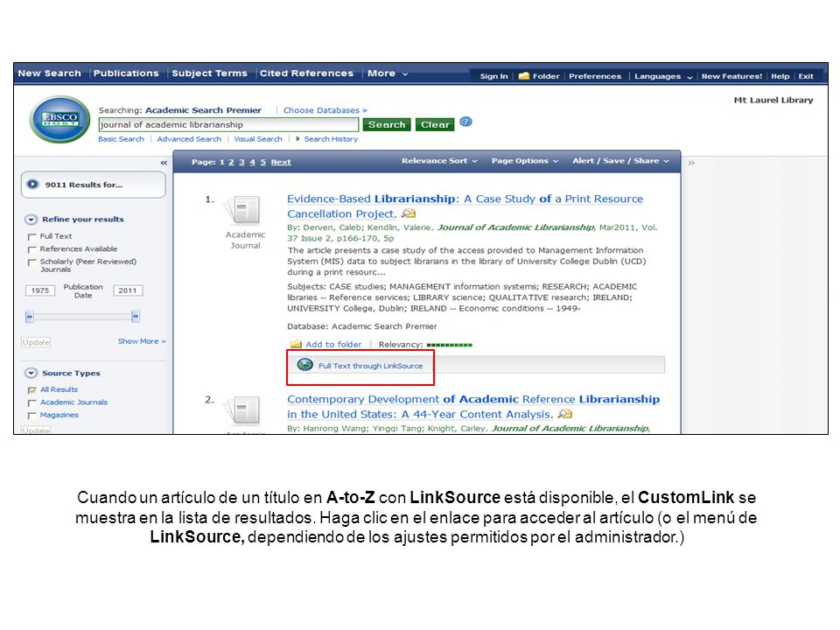Open Subject Terms menu item

click(209, 73)
